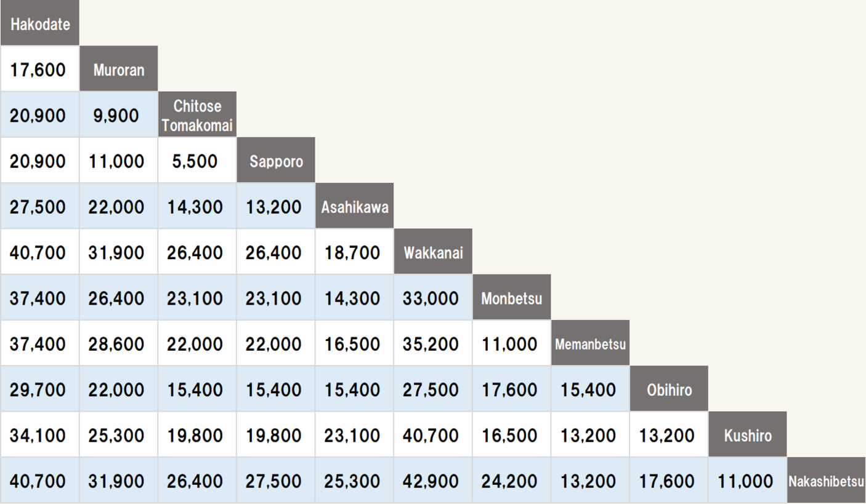The image size is (866, 504).
Task: Click the 28,600 fare cell
Action: (x=116, y=344)
